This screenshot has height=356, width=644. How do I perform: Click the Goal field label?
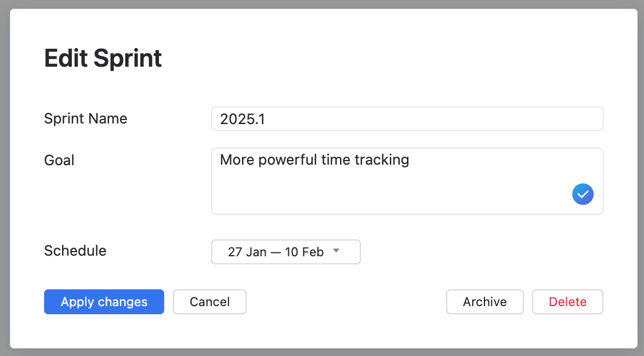[x=59, y=160]
